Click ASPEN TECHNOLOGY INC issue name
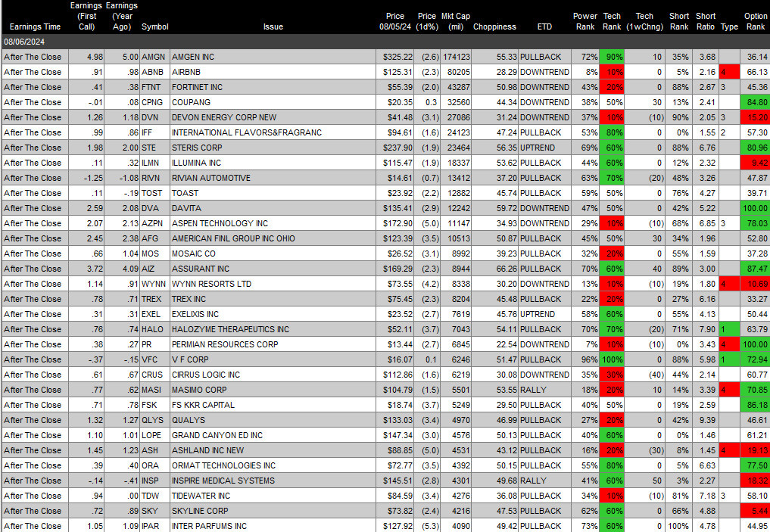This screenshot has height=532, width=770. (x=220, y=223)
